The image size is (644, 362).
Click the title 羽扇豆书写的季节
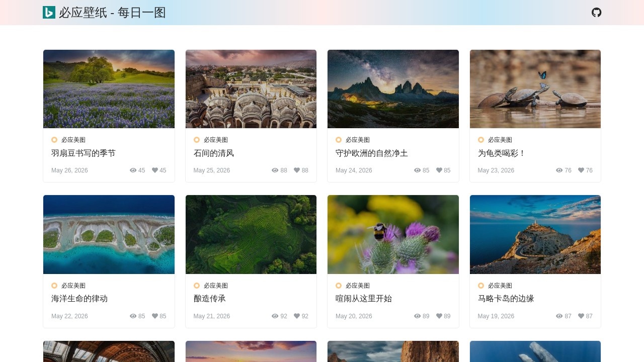(x=84, y=153)
